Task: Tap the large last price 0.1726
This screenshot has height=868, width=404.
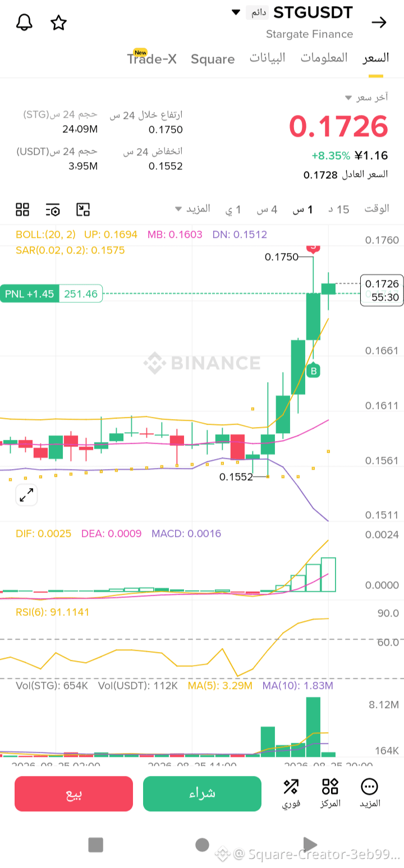Action: [338, 126]
